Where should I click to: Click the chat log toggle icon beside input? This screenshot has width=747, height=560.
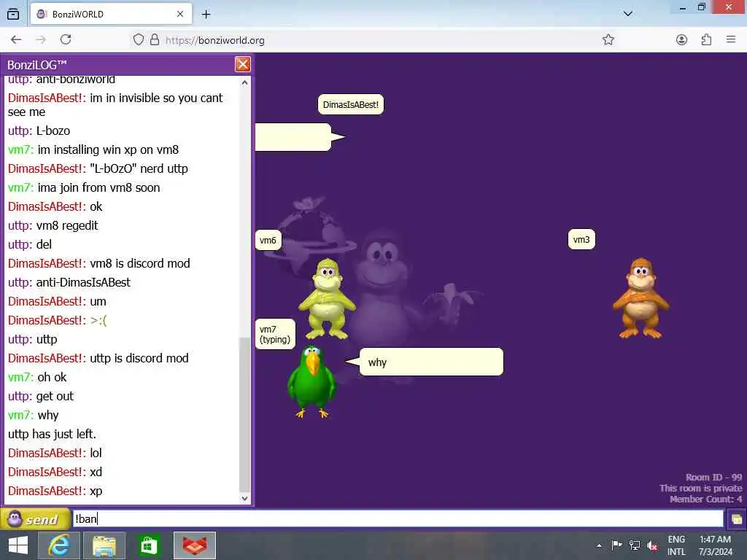click(x=736, y=519)
